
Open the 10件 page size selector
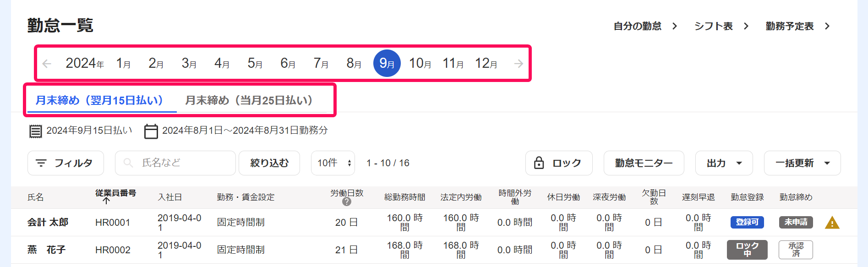click(333, 163)
